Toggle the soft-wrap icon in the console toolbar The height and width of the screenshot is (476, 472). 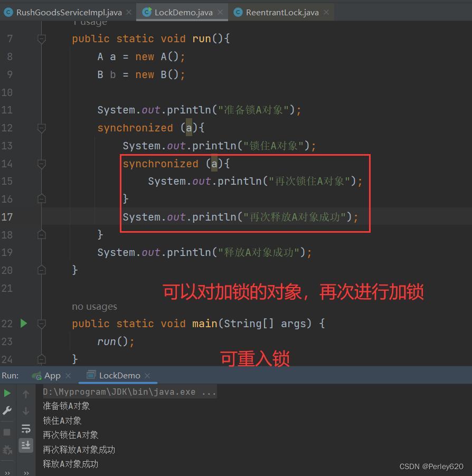(26, 429)
